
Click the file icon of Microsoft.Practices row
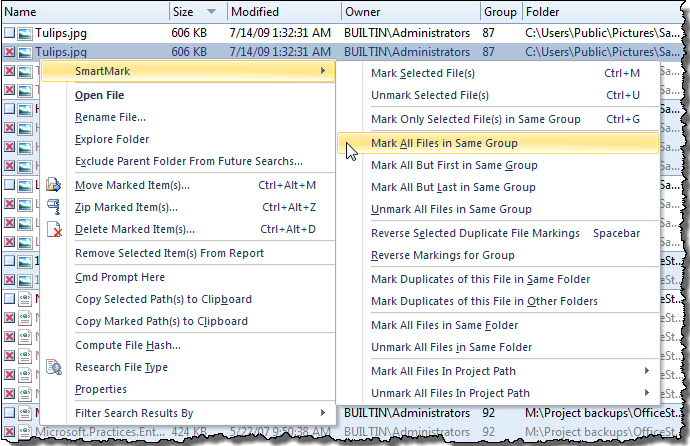(x=25, y=433)
